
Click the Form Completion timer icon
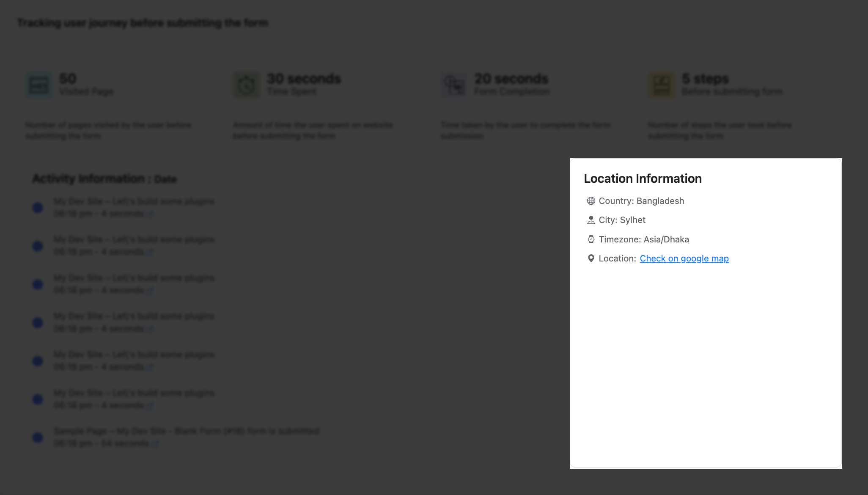(453, 85)
